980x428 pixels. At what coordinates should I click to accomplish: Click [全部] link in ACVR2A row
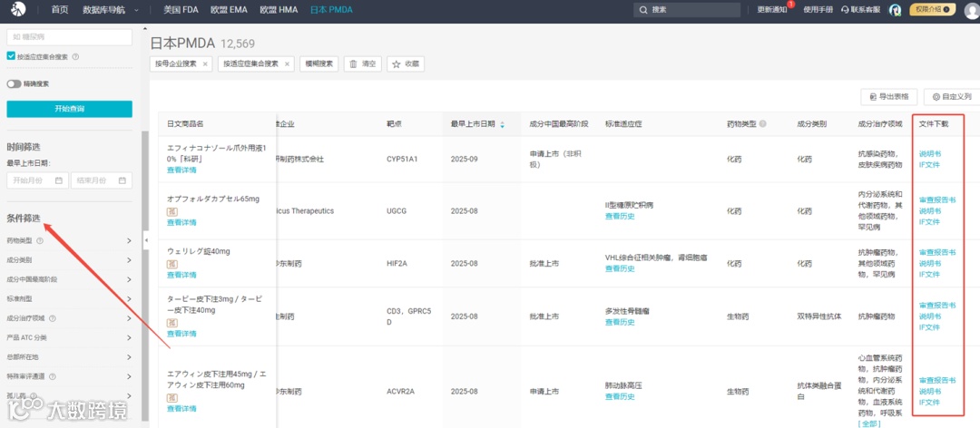click(869, 424)
